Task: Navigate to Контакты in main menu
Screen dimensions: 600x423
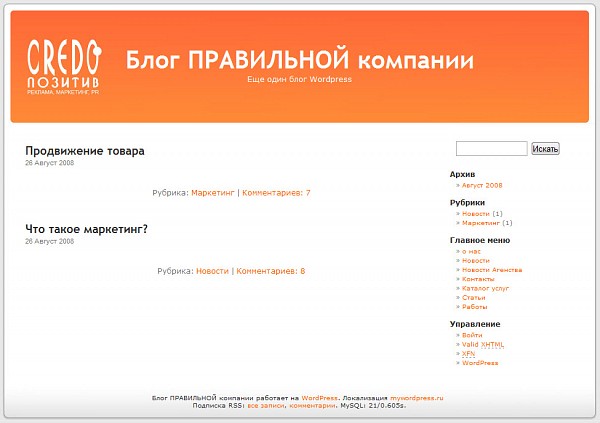Action: 478,279
